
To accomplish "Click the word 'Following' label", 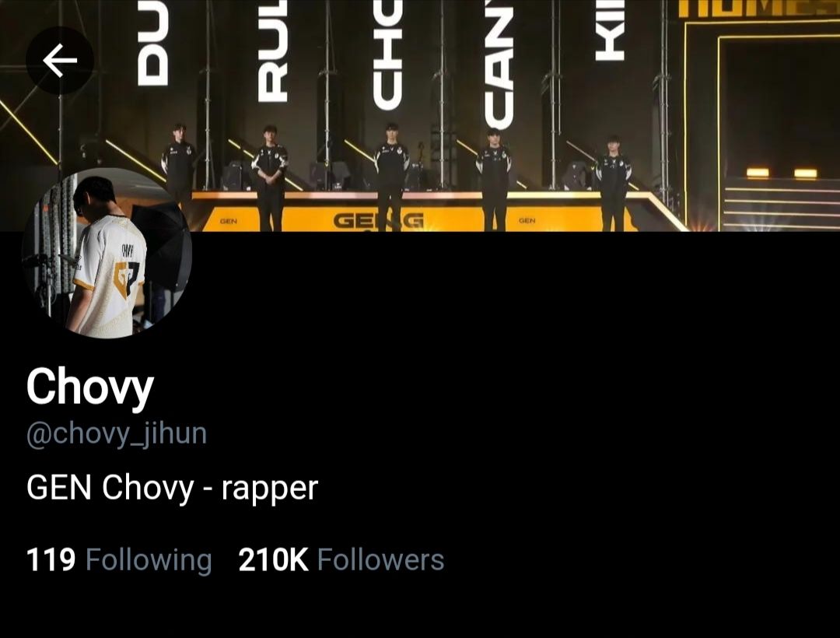I will tap(149, 561).
